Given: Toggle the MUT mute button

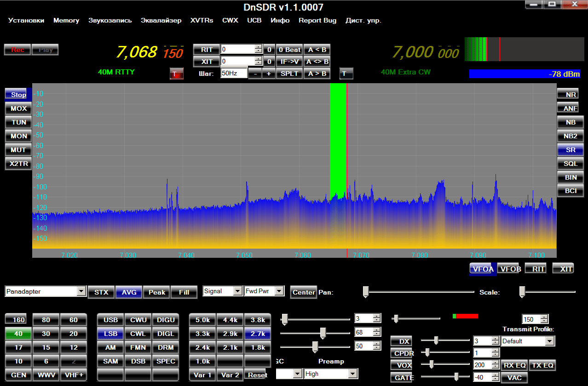Looking at the screenshot, I should (18, 150).
